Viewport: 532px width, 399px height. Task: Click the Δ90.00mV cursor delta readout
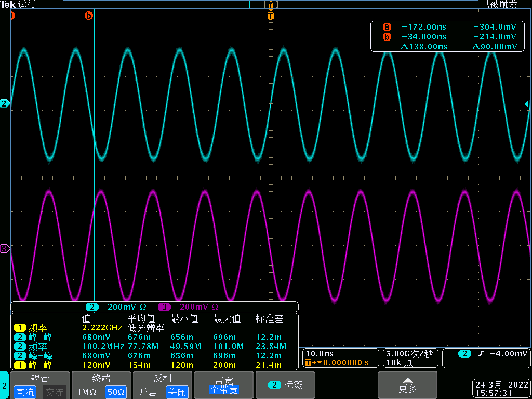click(495, 47)
